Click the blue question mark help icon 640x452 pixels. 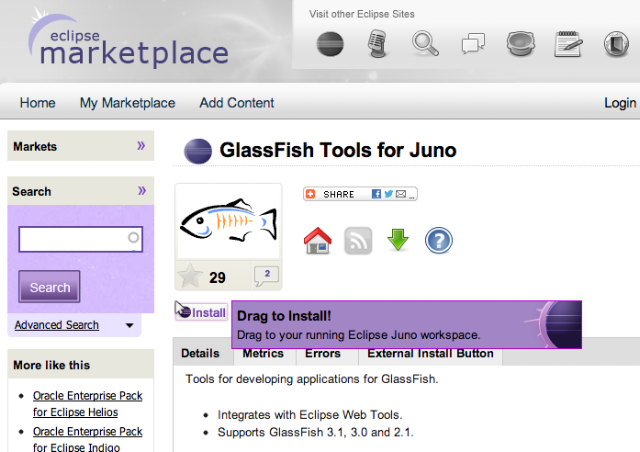(x=438, y=240)
